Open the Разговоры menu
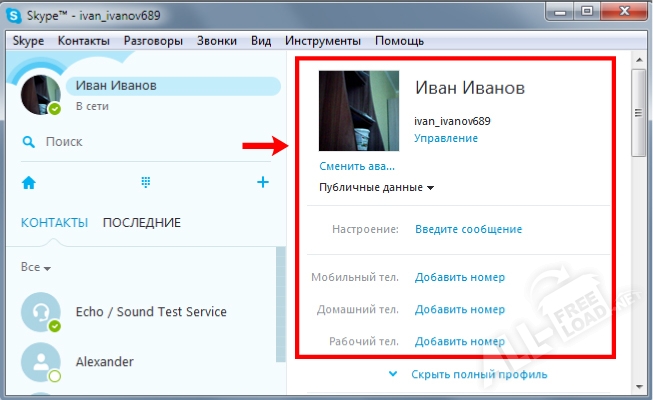Image resolution: width=653 pixels, height=400 pixels. pos(153,41)
